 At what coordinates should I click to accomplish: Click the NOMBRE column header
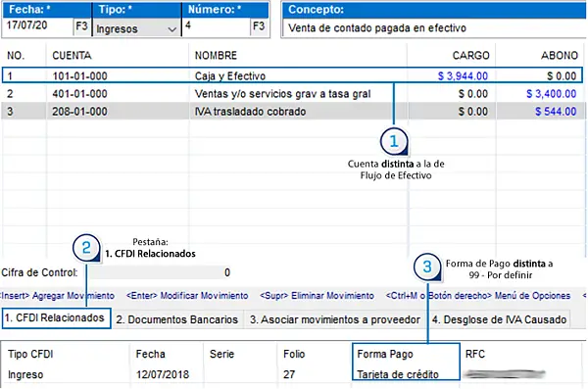tap(216, 56)
